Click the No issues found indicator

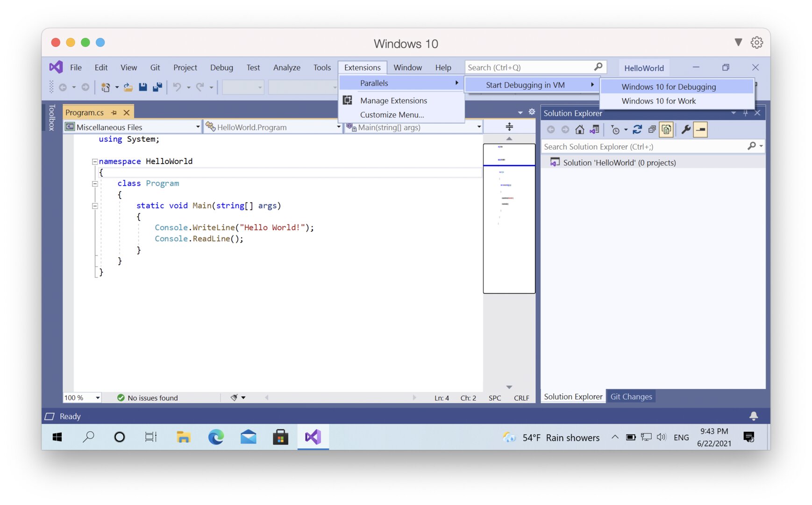147,397
